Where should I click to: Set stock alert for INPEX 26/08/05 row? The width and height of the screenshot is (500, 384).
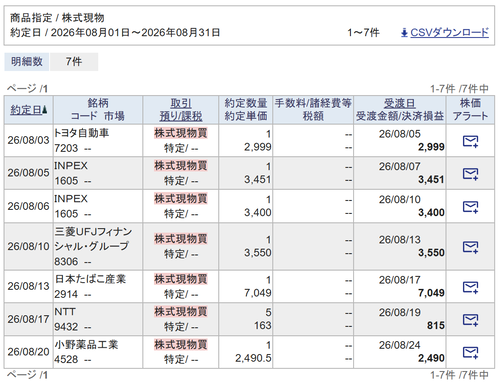(470, 174)
